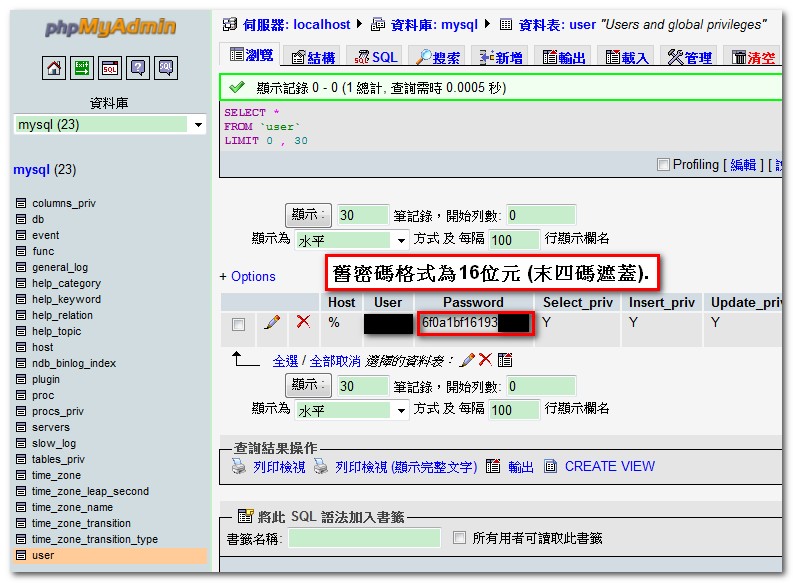Tick the checkbox on the user row

238,324
